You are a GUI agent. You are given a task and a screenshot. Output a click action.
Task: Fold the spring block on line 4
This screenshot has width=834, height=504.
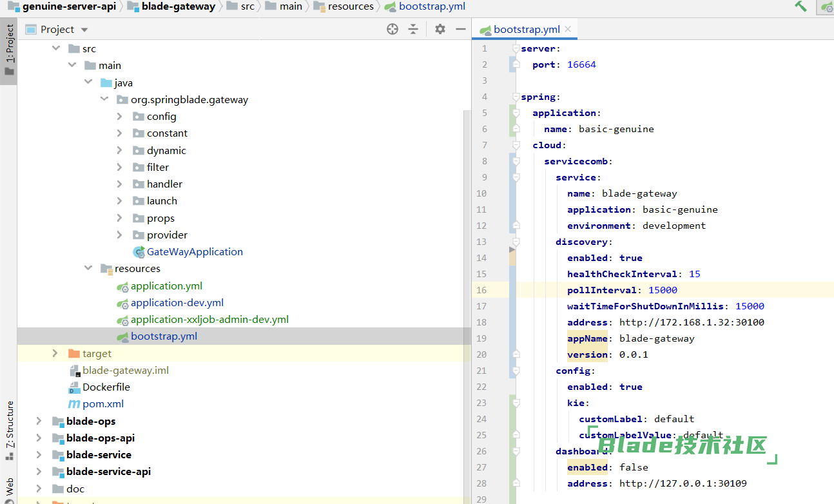click(x=515, y=97)
